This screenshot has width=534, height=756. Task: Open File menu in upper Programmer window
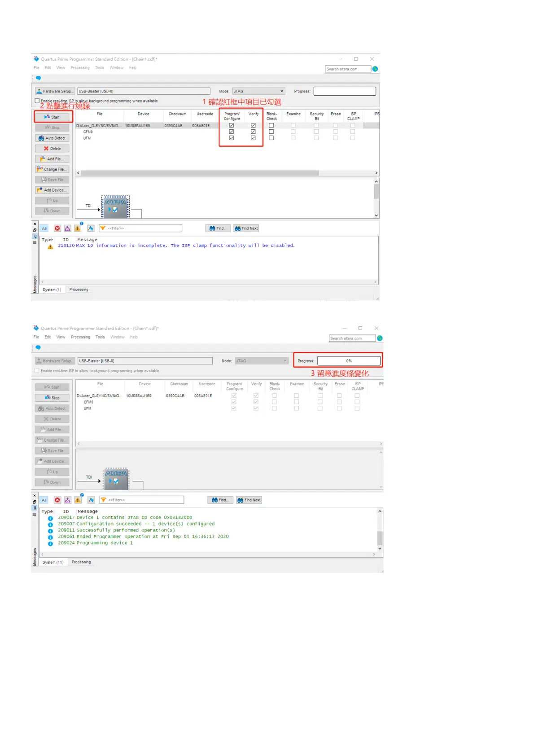[x=37, y=68]
